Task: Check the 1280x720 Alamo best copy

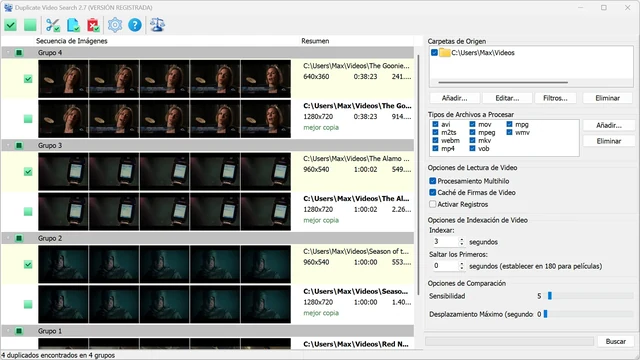Action: [28, 211]
